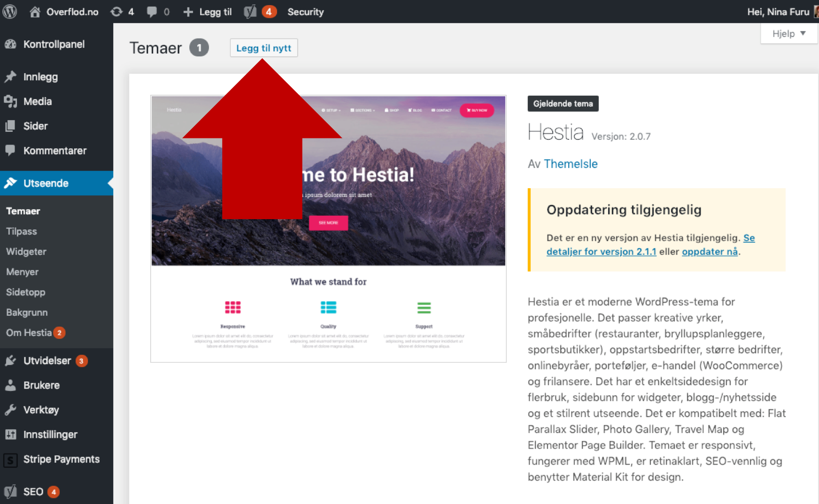Click the comments bubble icon in admin bar

[x=152, y=12]
